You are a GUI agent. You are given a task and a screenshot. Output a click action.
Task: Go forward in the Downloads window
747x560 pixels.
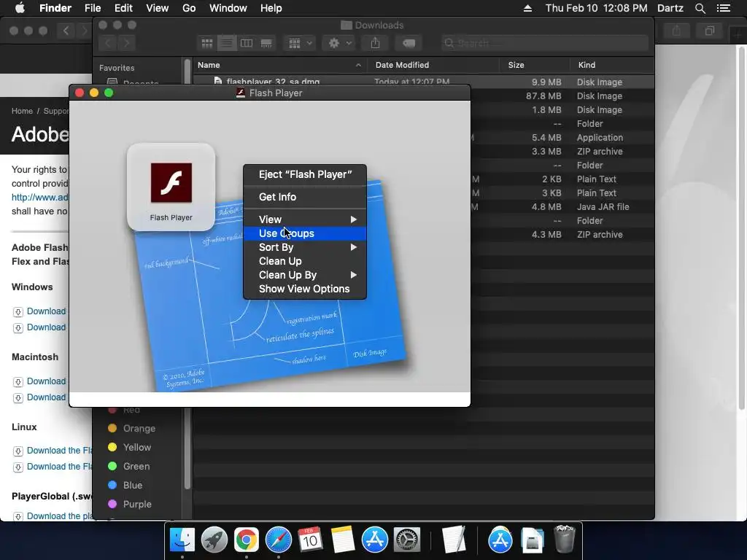[x=126, y=43]
